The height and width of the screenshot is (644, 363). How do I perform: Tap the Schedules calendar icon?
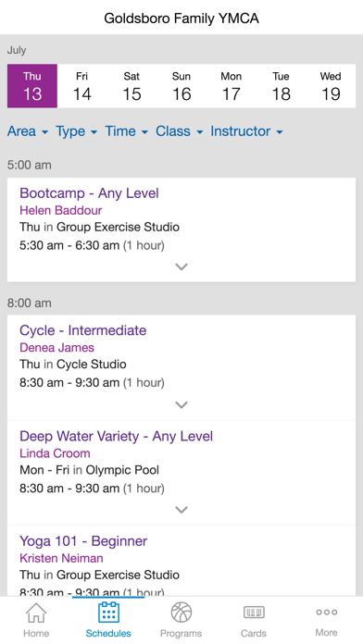pyautogui.click(x=108, y=613)
